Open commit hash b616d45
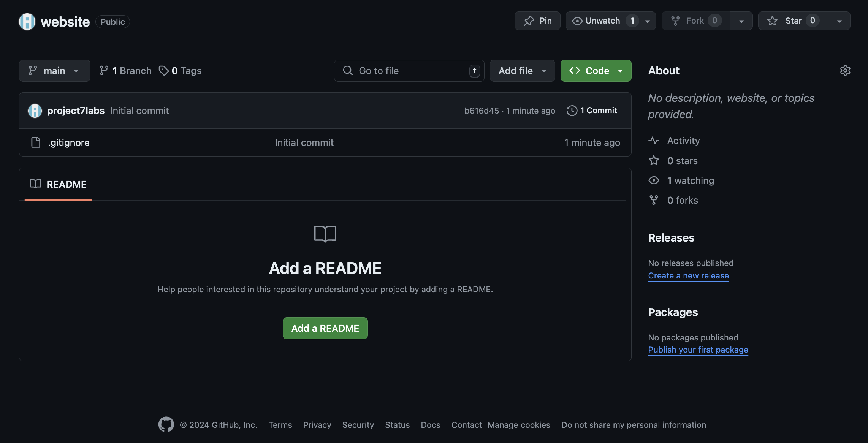 point(482,111)
